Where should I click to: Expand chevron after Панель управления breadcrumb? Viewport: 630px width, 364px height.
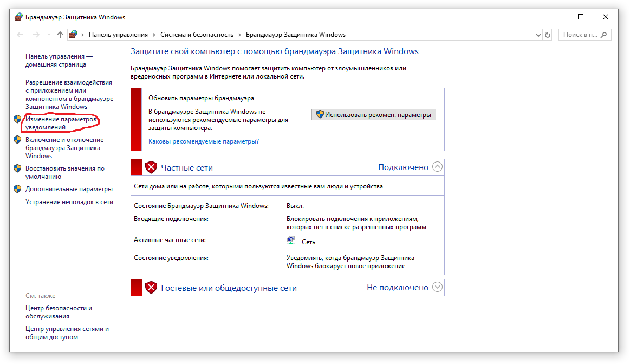pos(154,35)
